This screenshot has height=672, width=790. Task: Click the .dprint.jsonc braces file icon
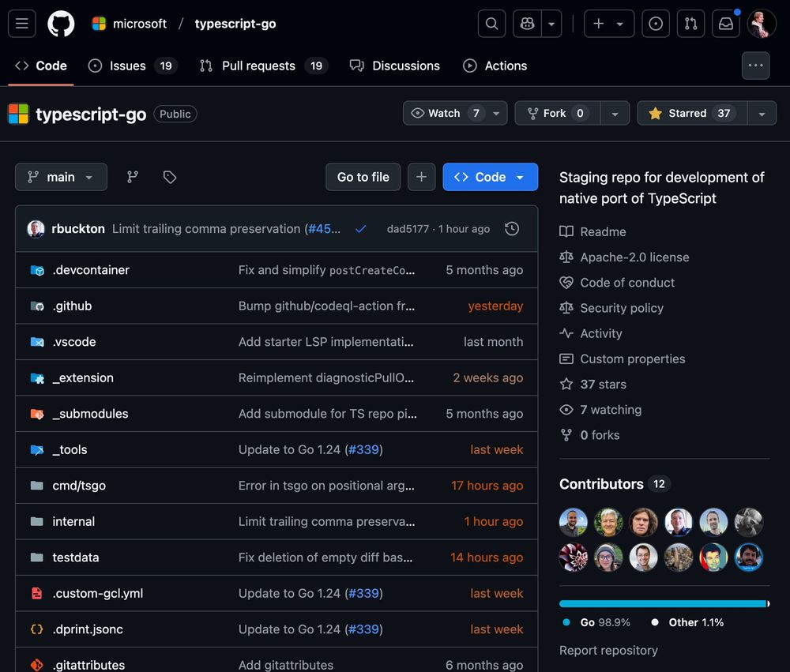[x=37, y=629]
